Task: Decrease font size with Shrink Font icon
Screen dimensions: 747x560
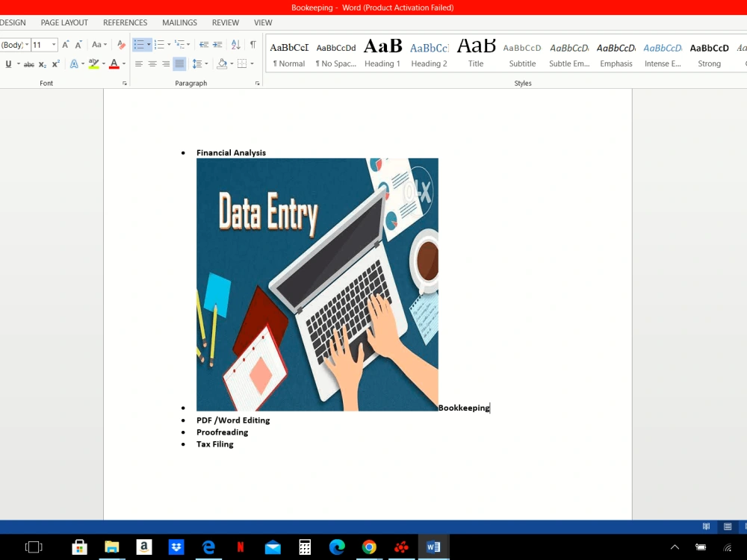Action: [x=78, y=45]
